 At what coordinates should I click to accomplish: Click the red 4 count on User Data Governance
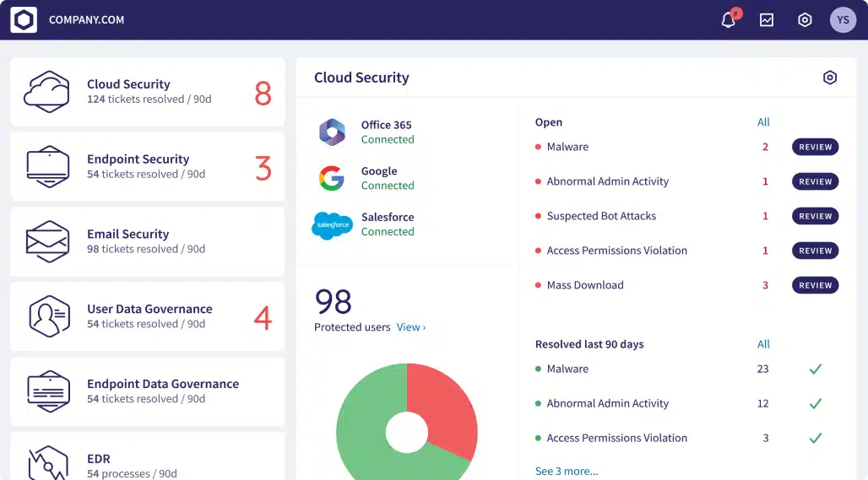point(263,318)
